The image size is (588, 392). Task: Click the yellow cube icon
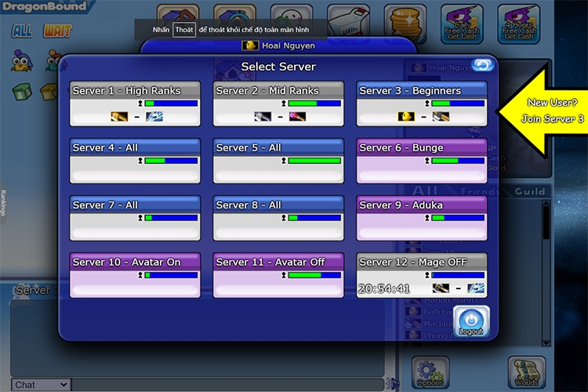[49, 92]
